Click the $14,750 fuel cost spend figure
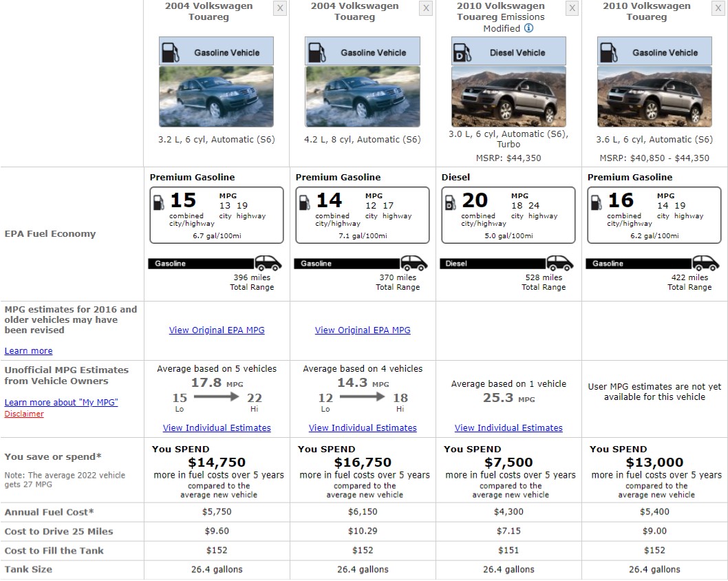Viewport: 728px width, 581px height. click(x=217, y=463)
